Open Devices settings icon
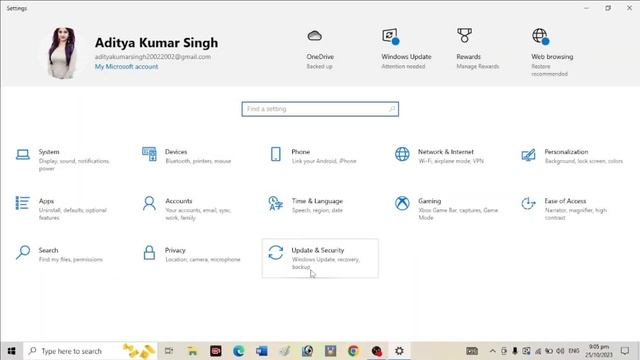This screenshot has height=360, width=640. (149, 154)
